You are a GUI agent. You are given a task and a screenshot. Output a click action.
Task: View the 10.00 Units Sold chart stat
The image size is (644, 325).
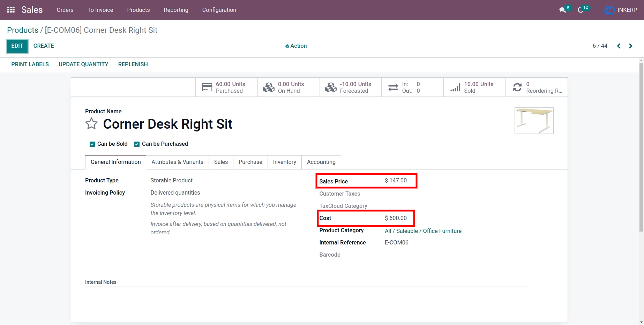coord(474,87)
